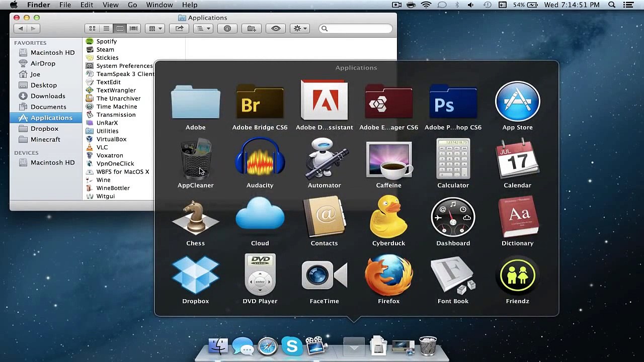Open Messages from the Dock
This screenshot has height=362, width=644.
pyautogui.click(x=243, y=346)
